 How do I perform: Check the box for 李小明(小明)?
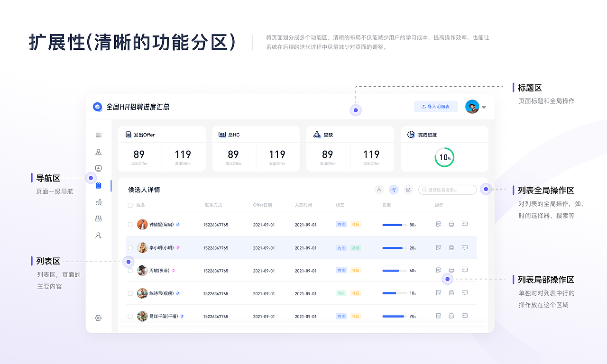point(130,248)
